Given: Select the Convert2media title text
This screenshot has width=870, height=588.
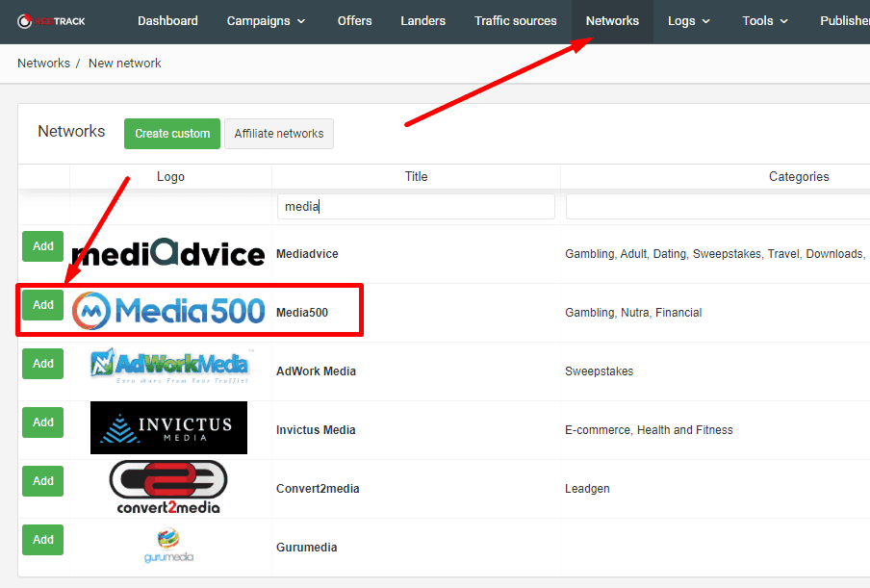Looking at the screenshot, I should click(x=318, y=489).
